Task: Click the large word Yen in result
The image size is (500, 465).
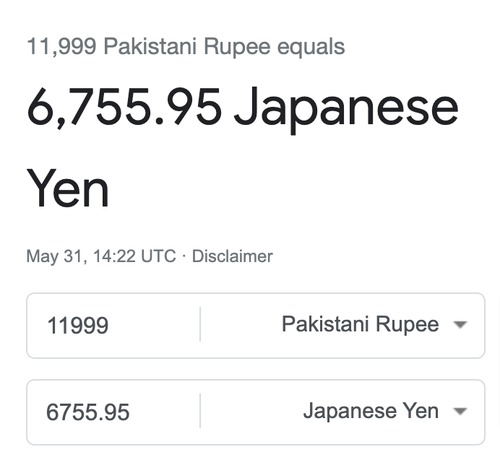Action: coord(68,188)
